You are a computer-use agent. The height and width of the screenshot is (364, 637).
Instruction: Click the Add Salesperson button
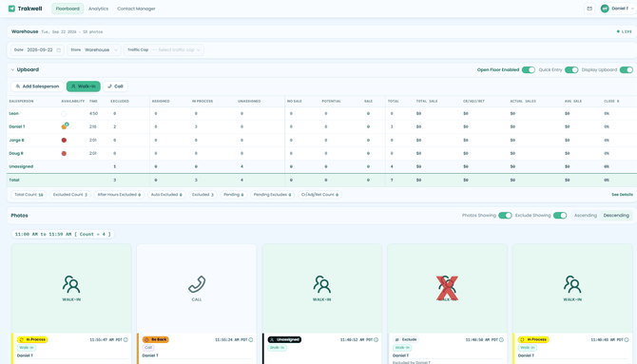[37, 86]
